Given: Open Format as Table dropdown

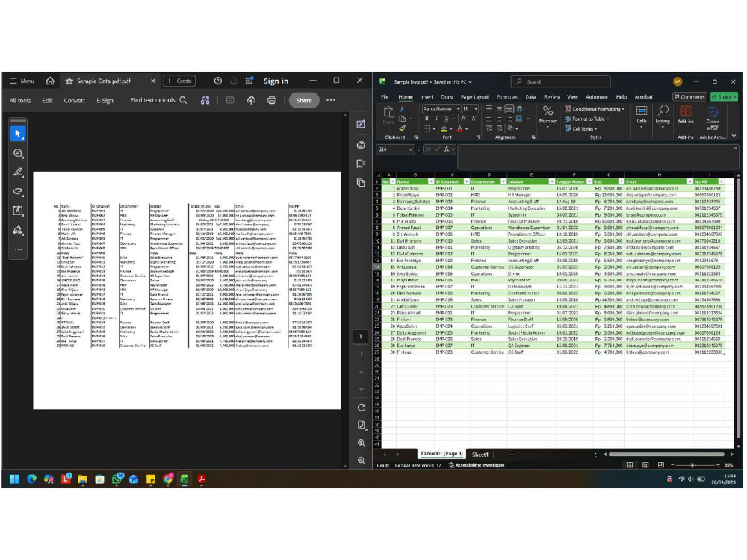Looking at the screenshot, I should 587,119.
